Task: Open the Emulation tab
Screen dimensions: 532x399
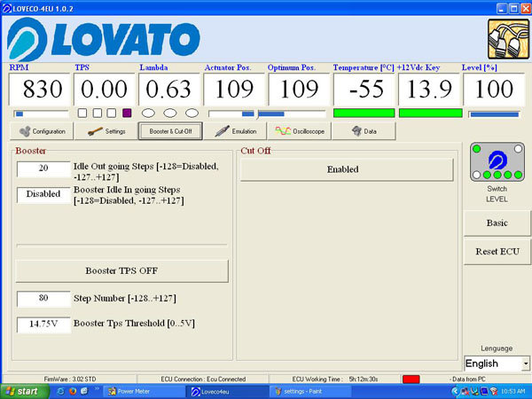Action: (235, 131)
